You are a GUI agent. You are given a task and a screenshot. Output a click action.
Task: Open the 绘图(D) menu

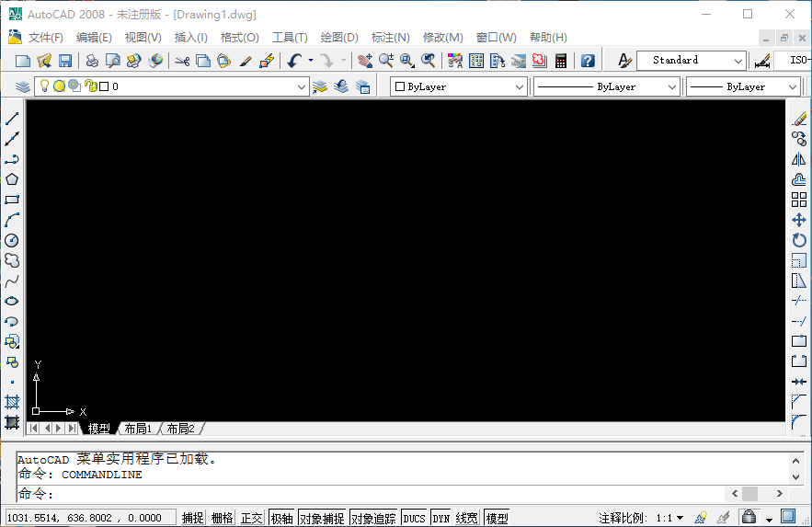coord(339,38)
